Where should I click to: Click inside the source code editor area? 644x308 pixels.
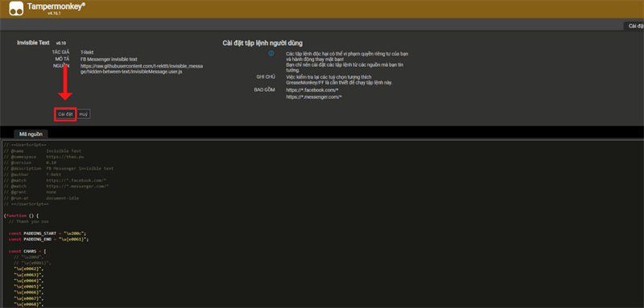click(322, 224)
